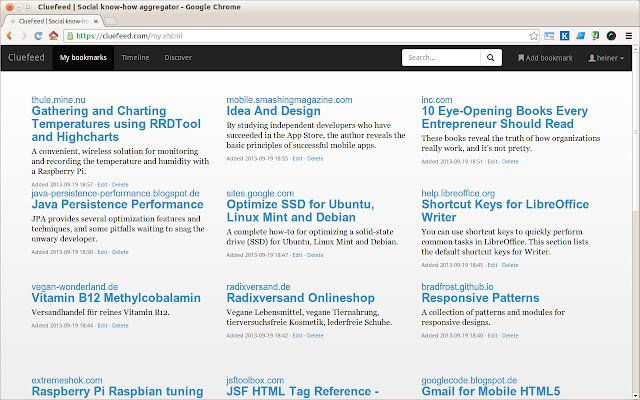
Task: Open Vitamin B12 Methylcobalamin bookmark
Action: point(116,298)
